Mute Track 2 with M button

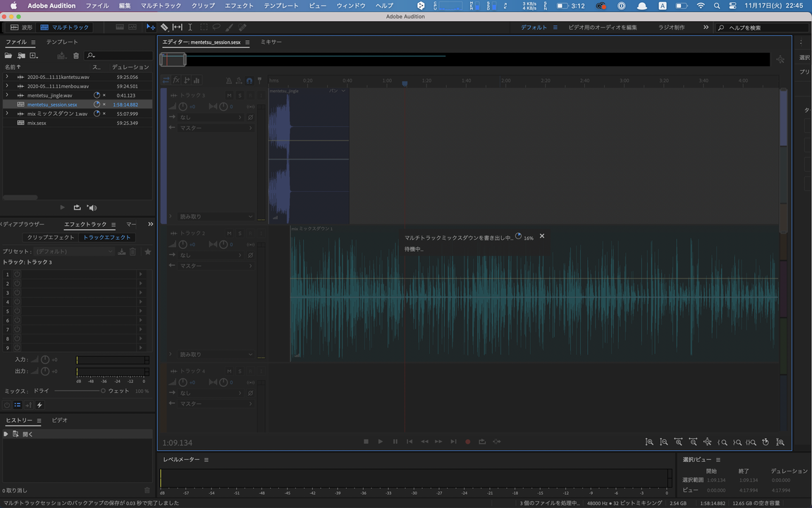229,234
